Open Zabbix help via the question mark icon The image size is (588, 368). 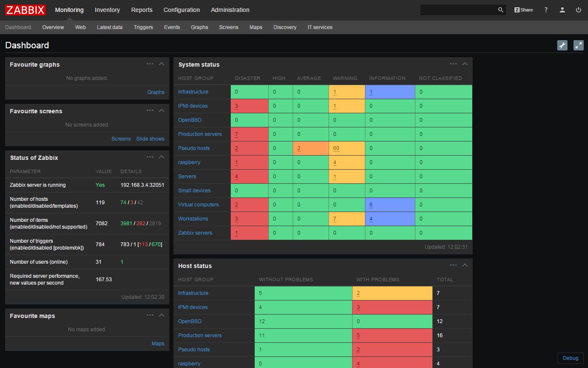click(546, 9)
